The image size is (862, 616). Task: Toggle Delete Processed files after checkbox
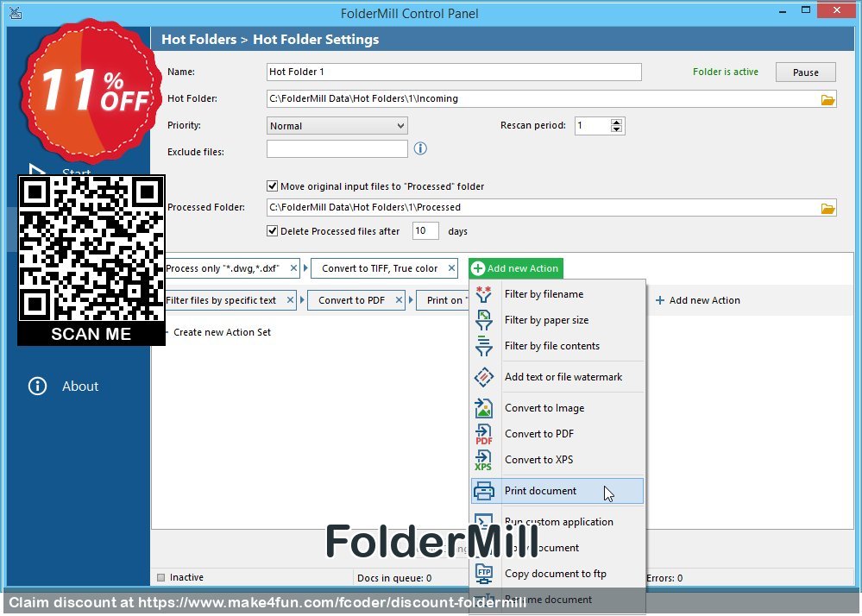click(272, 231)
